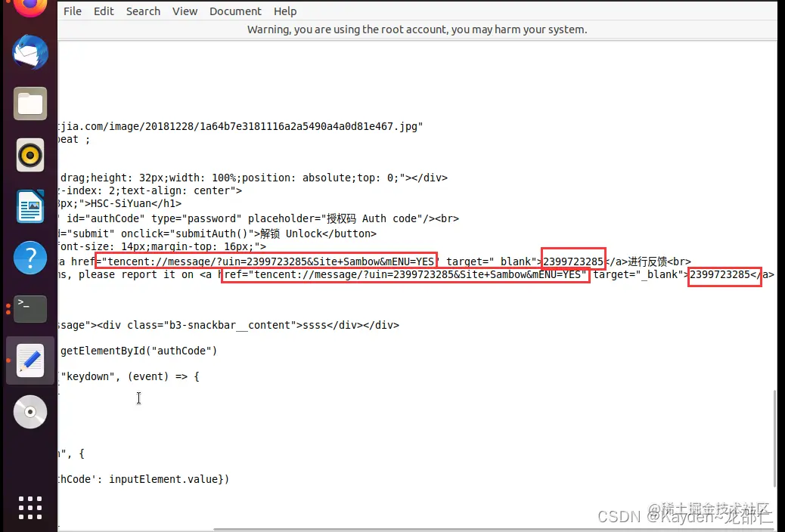Image resolution: width=785 pixels, height=532 pixels.
Task: Click the inputElement.value line
Action: click(144, 479)
